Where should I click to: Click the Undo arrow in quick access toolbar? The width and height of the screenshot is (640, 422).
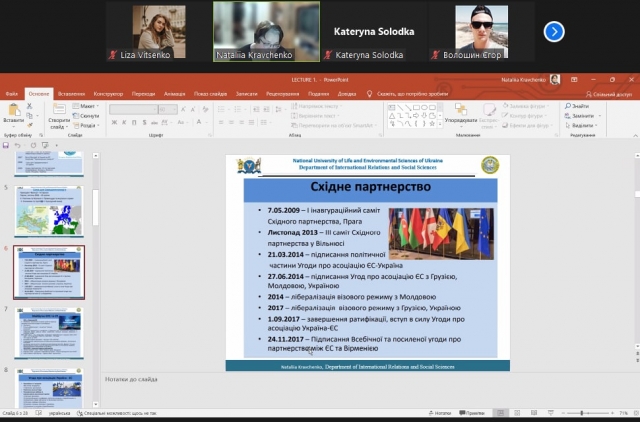click(x=19, y=145)
